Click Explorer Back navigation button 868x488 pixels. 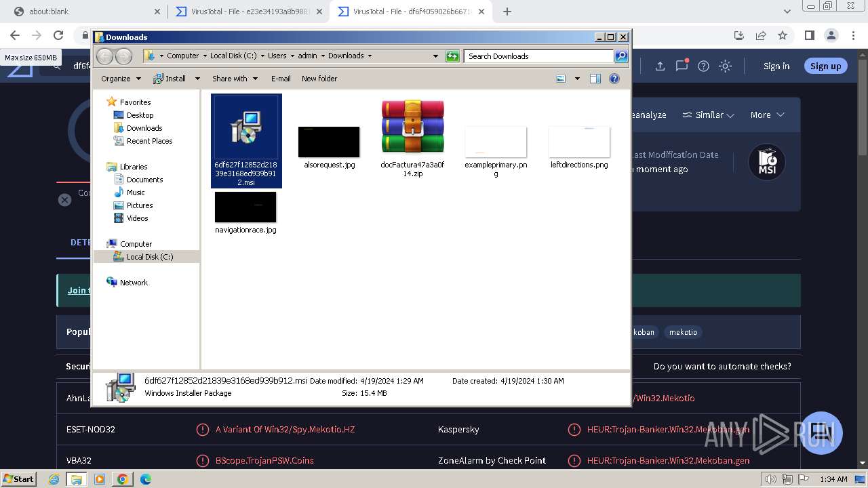click(x=104, y=56)
